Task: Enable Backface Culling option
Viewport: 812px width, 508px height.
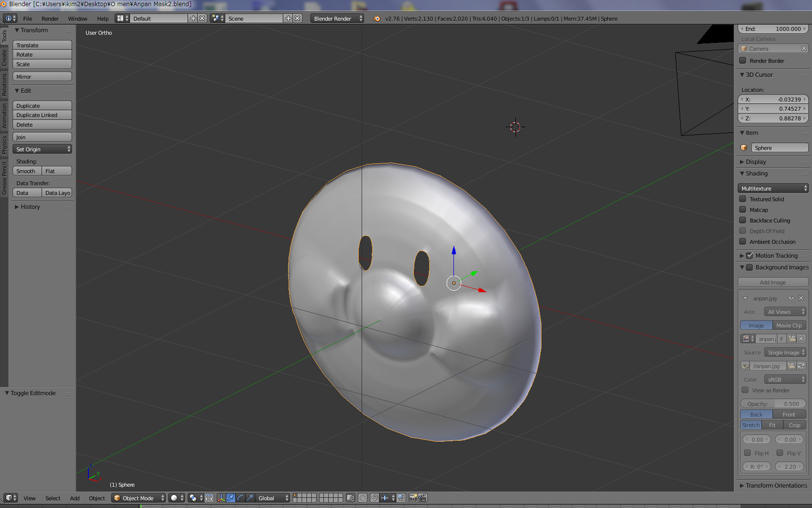Action: pos(743,219)
